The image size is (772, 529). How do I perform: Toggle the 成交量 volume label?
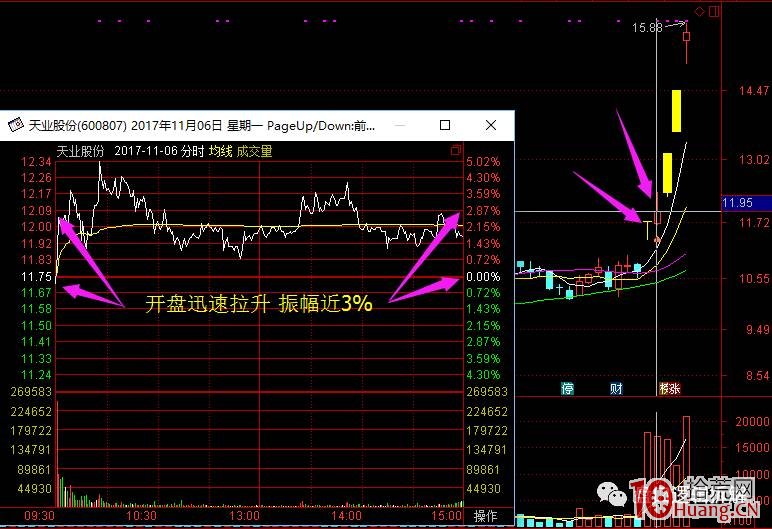254,151
